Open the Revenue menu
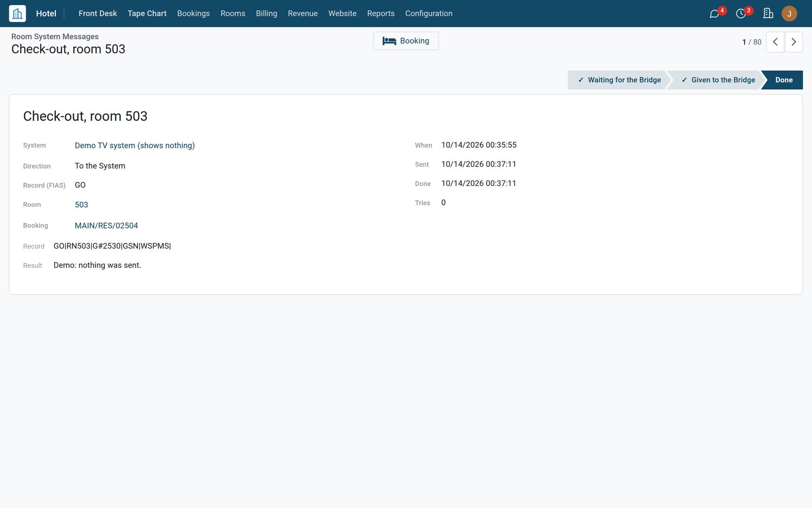812x508 pixels. [302, 13]
